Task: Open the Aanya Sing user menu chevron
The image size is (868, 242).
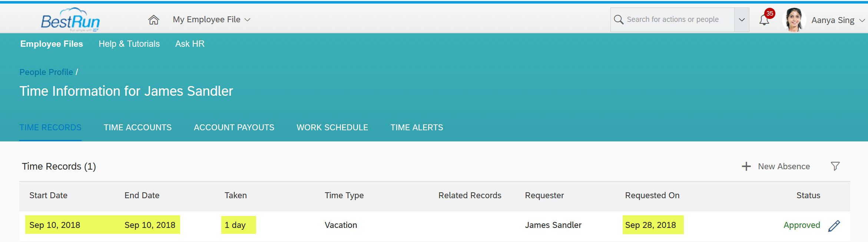Action: click(x=862, y=20)
